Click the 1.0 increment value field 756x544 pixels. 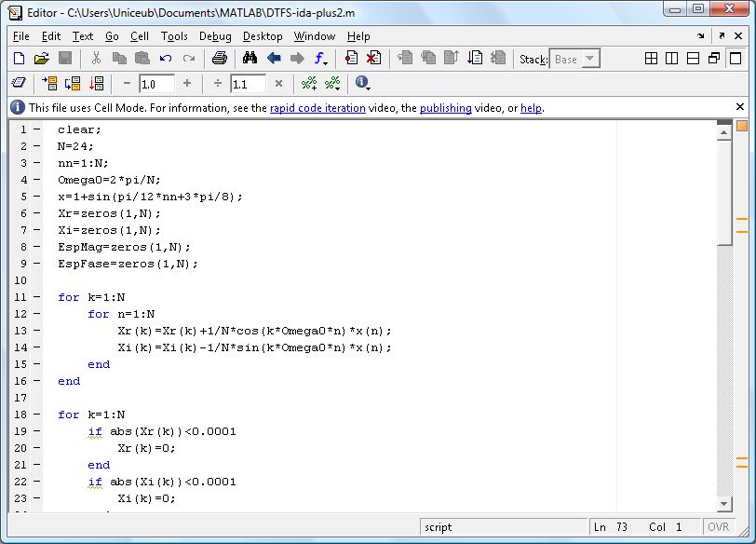156,84
